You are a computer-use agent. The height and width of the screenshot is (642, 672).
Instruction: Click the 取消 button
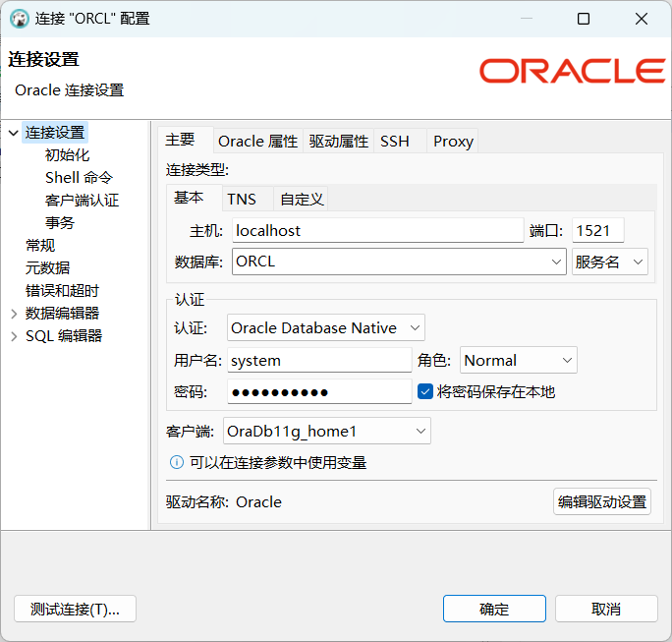tap(606, 609)
